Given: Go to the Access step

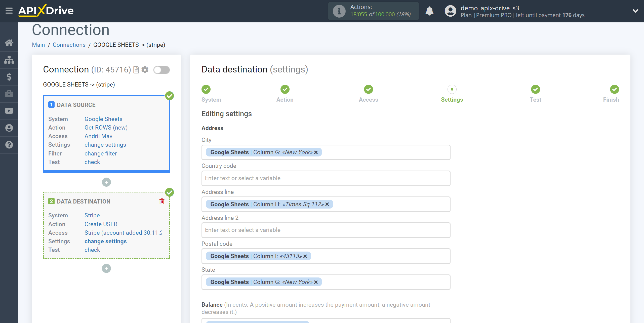Looking at the screenshot, I should (x=369, y=89).
